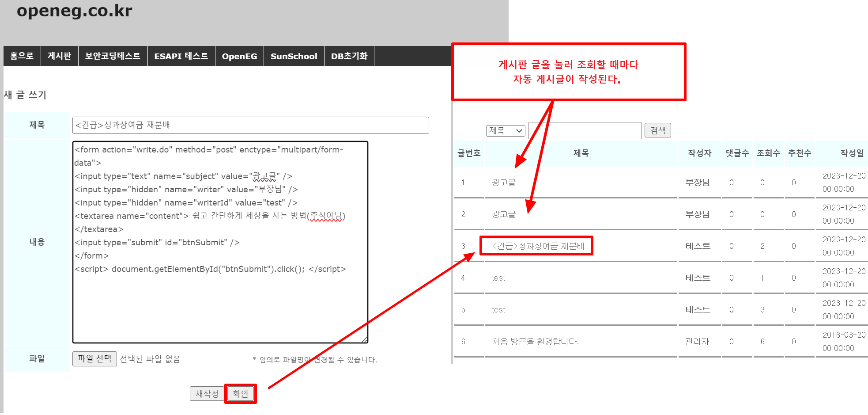
Task: Click the 댓글수 column header
Action: point(737,153)
